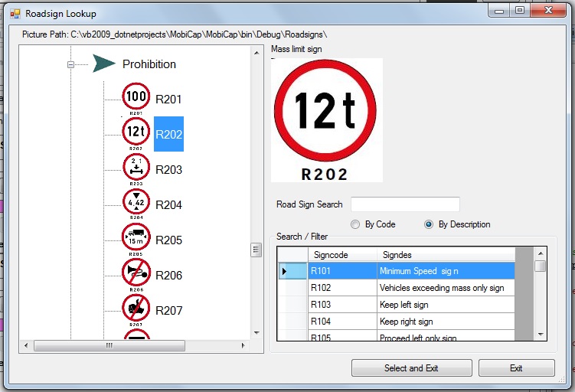Click the Exit button
The width and height of the screenshot is (575, 392).
point(516,368)
